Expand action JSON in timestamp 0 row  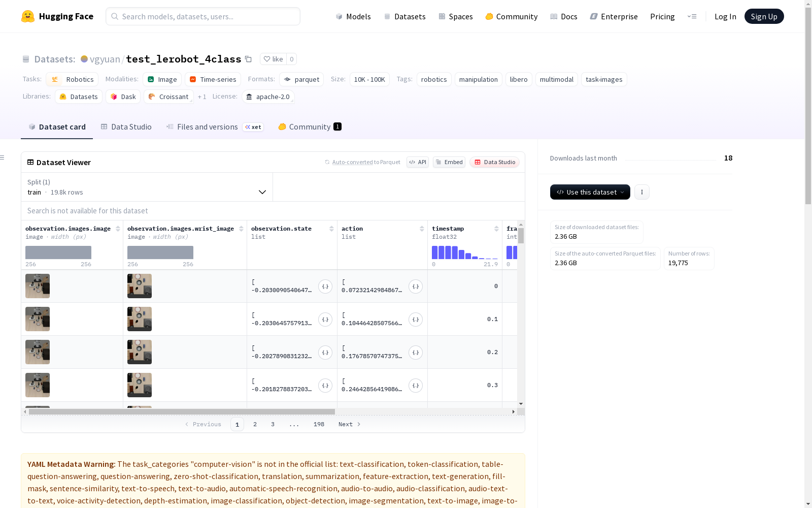416,287
